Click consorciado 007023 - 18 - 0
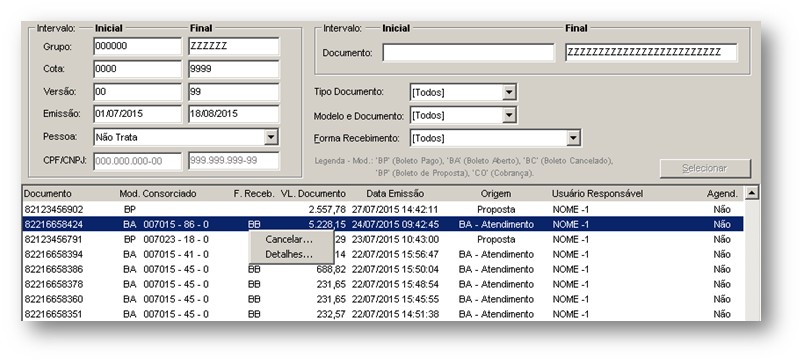The height and width of the screenshot is (363, 803). coord(176,239)
